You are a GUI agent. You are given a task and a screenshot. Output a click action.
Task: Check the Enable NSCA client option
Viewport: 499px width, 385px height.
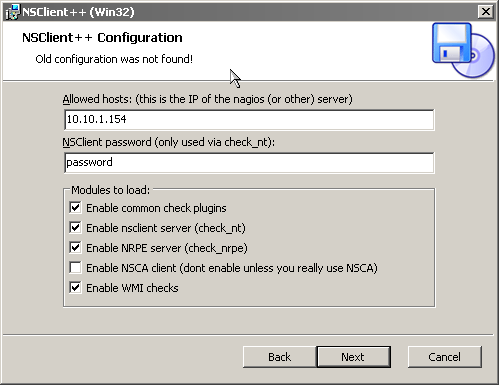[x=75, y=268]
